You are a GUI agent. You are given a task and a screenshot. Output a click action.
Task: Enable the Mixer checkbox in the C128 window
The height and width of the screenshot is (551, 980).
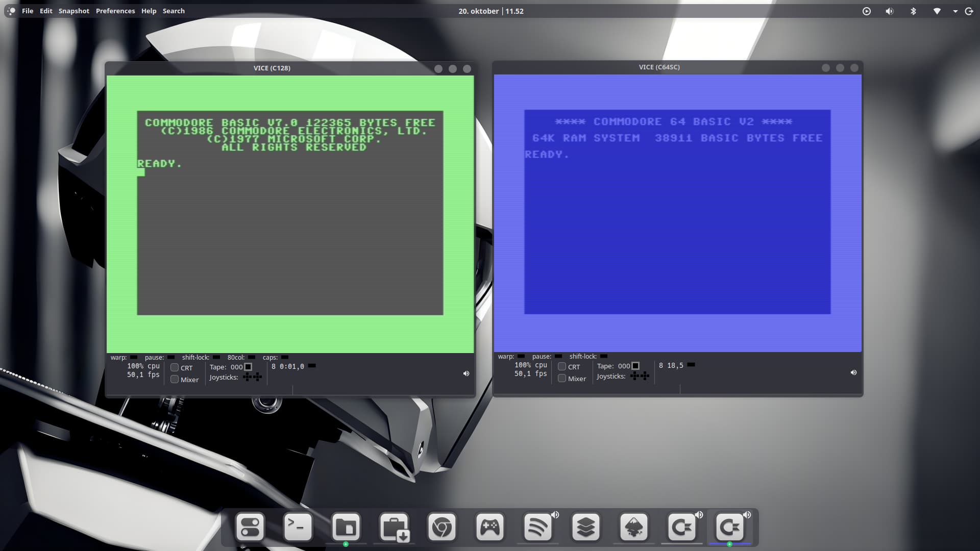[x=175, y=379]
